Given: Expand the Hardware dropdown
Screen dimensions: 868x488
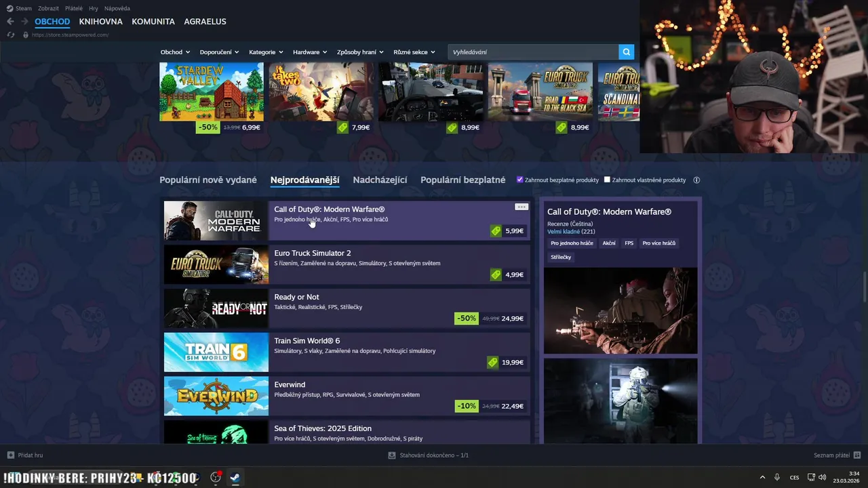Looking at the screenshot, I should click(x=310, y=52).
